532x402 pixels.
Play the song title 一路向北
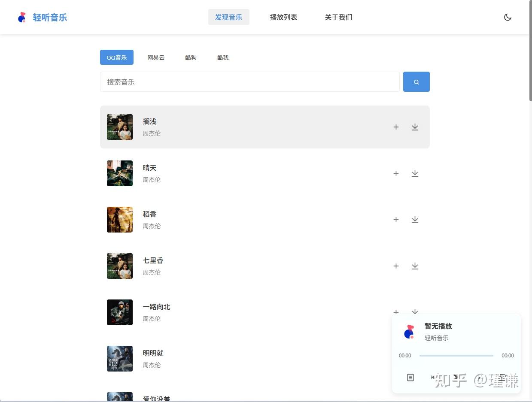coord(157,307)
